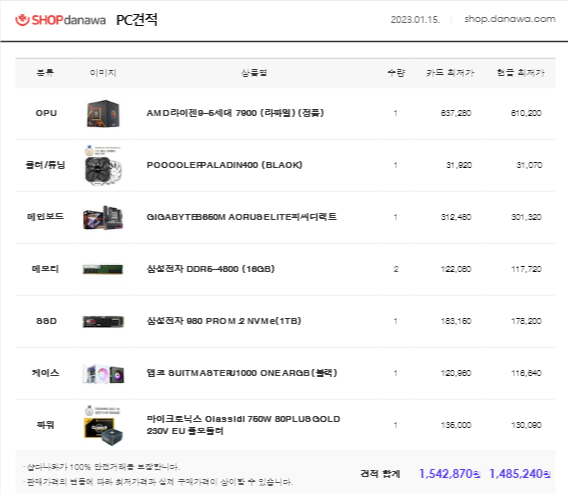Click memory quantity value 2
The width and height of the screenshot is (568, 494).
396,269
